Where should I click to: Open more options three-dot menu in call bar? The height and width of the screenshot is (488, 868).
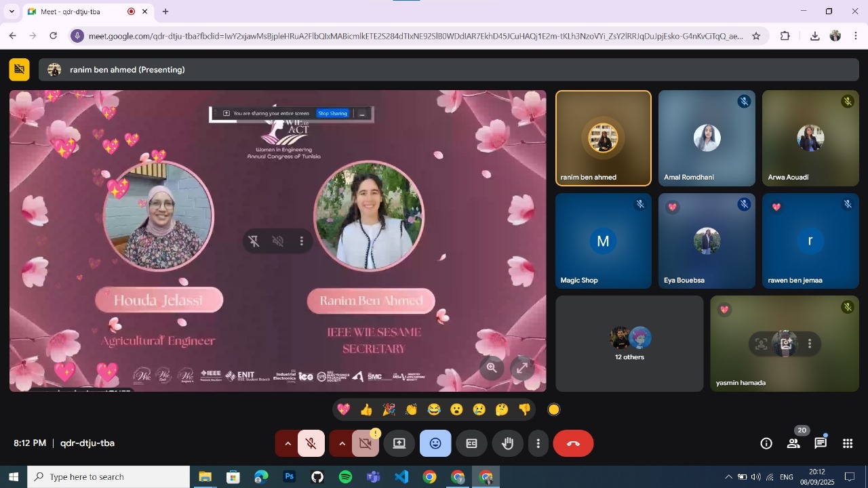538,443
